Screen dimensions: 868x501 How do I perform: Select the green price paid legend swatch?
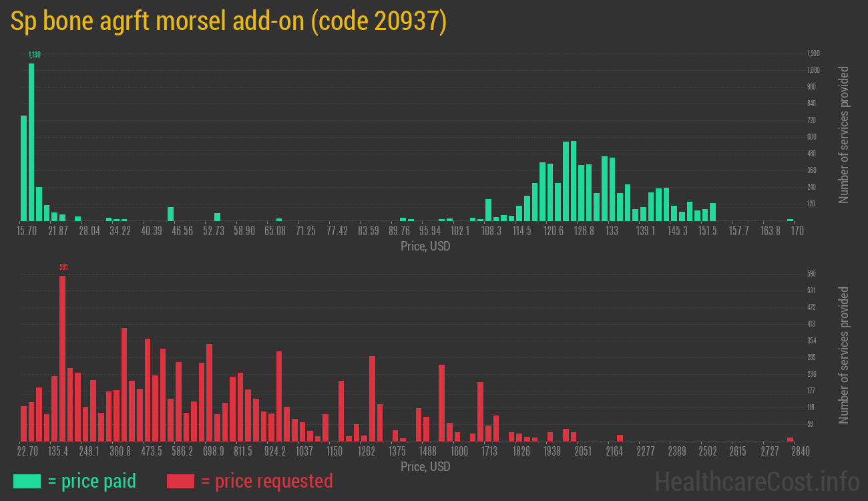pyautogui.click(x=27, y=481)
